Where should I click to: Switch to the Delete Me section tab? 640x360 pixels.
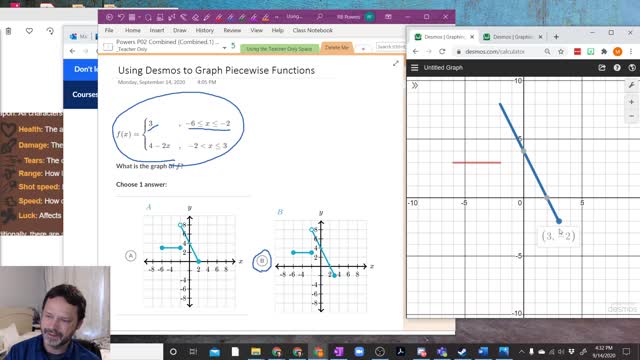pyautogui.click(x=337, y=47)
